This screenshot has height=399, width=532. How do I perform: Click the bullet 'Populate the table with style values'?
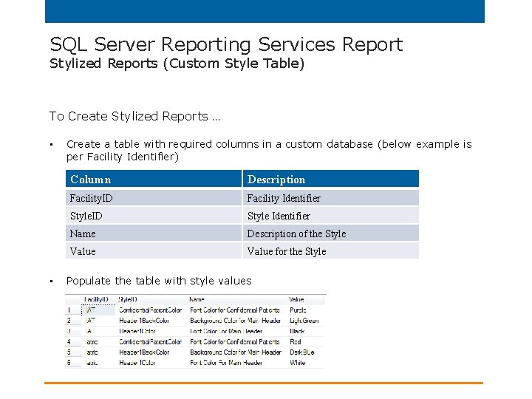(x=159, y=281)
